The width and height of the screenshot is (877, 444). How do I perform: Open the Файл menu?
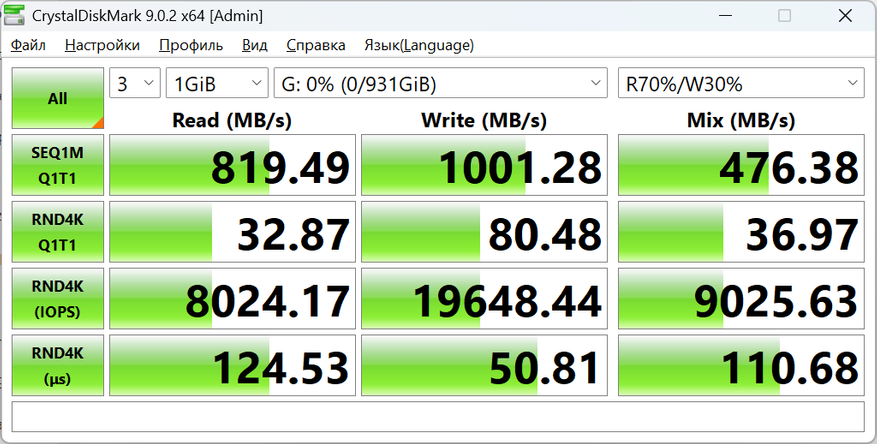coord(28,45)
